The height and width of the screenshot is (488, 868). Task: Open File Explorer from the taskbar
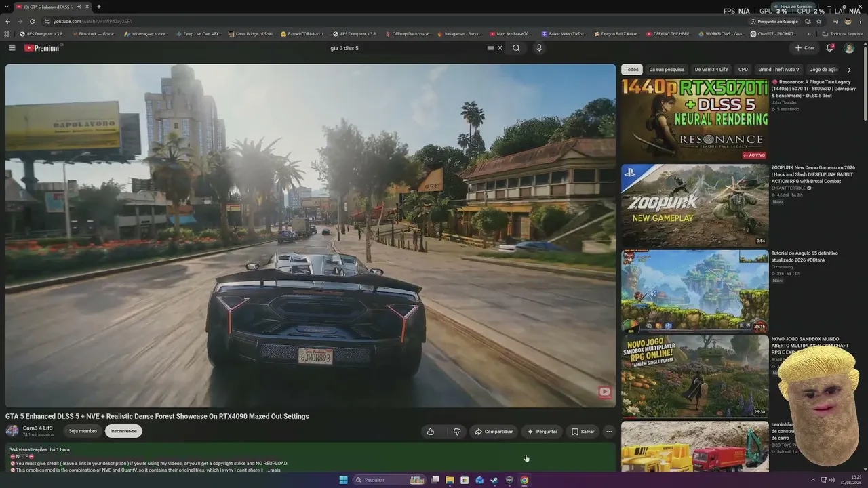click(450, 480)
